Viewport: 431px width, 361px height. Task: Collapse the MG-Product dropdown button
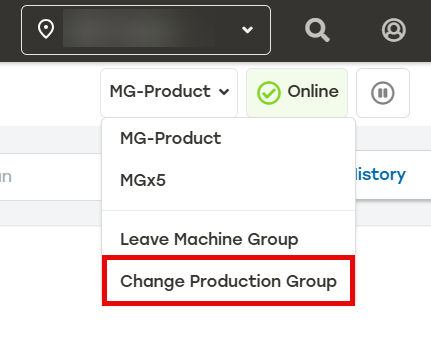(169, 93)
